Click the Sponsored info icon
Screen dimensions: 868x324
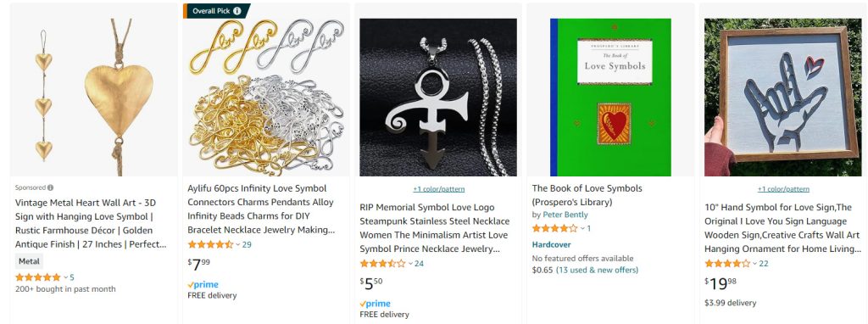(x=50, y=187)
